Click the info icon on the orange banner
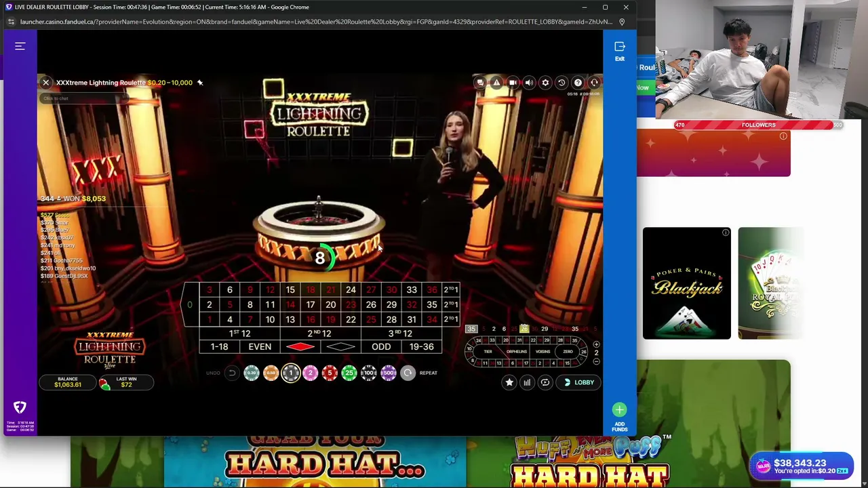The image size is (868, 488). coord(783,136)
